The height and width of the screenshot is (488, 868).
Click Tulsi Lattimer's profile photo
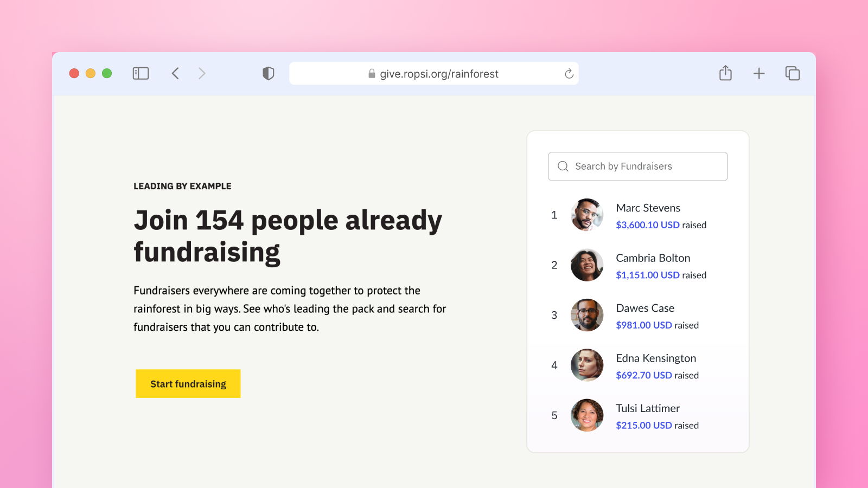click(586, 415)
